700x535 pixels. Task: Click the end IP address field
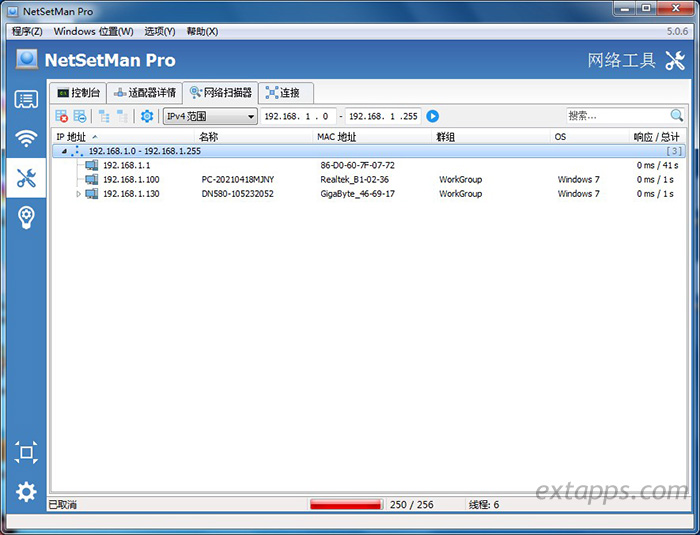point(383,117)
